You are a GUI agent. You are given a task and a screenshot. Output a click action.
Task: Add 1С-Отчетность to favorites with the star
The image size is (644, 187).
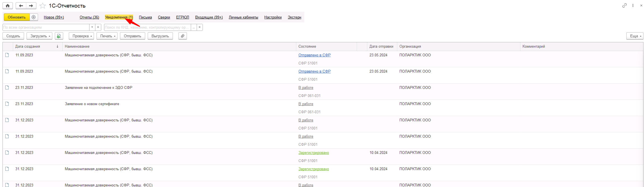point(43,6)
